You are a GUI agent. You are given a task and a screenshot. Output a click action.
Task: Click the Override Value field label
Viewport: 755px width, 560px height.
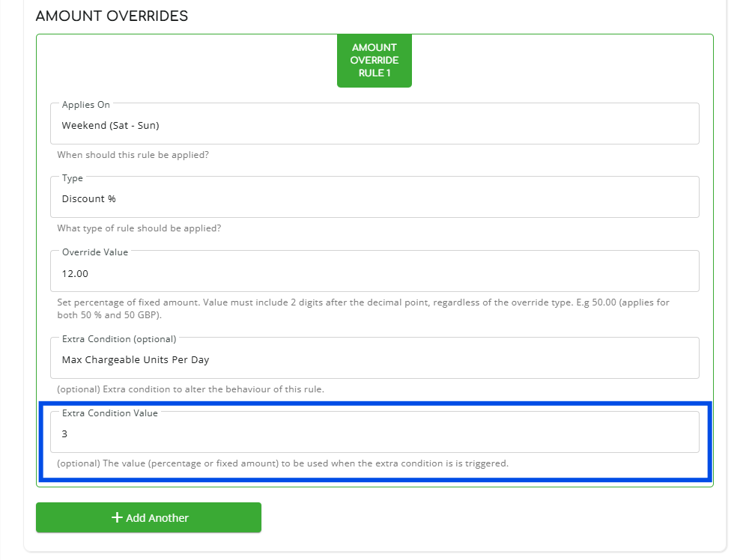tap(95, 252)
